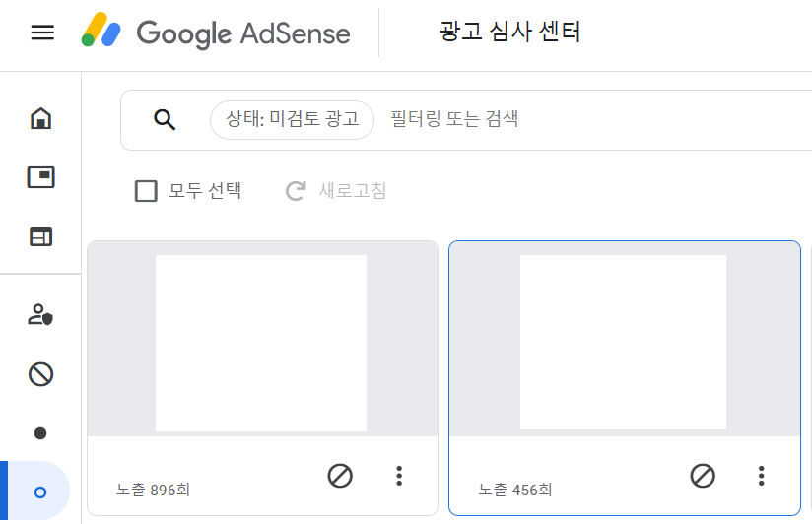Click the '노출 896회' text
The height and width of the screenshot is (524, 812).
coord(154,490)
